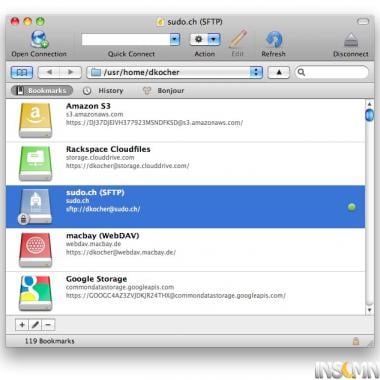The height and width of the screenshot is (380, 380).
Task: Select the Google Storage drive icon
Action: pyautogui.click(x=36, y=293)
